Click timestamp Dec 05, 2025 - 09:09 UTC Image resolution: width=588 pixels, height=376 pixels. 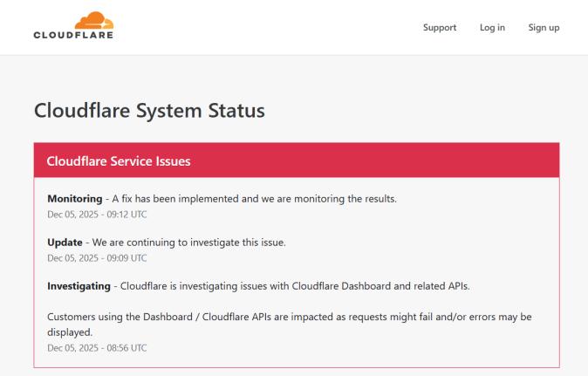(97, 258)
